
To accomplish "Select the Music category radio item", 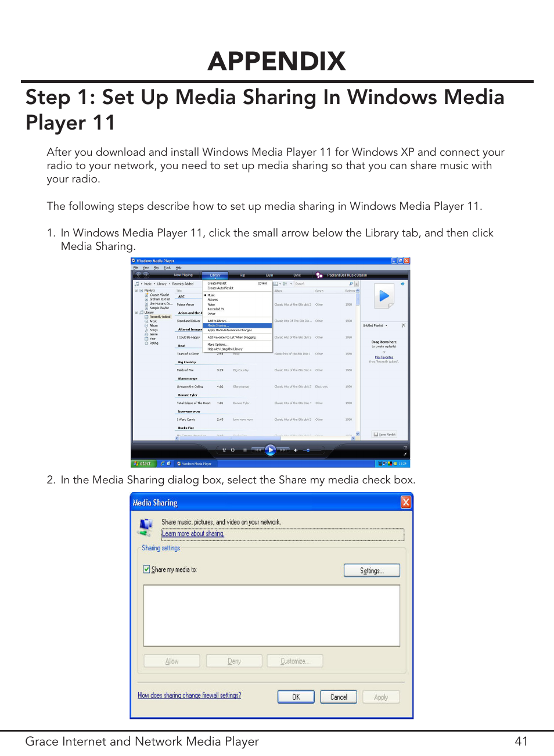I will [x=238, y=295].
